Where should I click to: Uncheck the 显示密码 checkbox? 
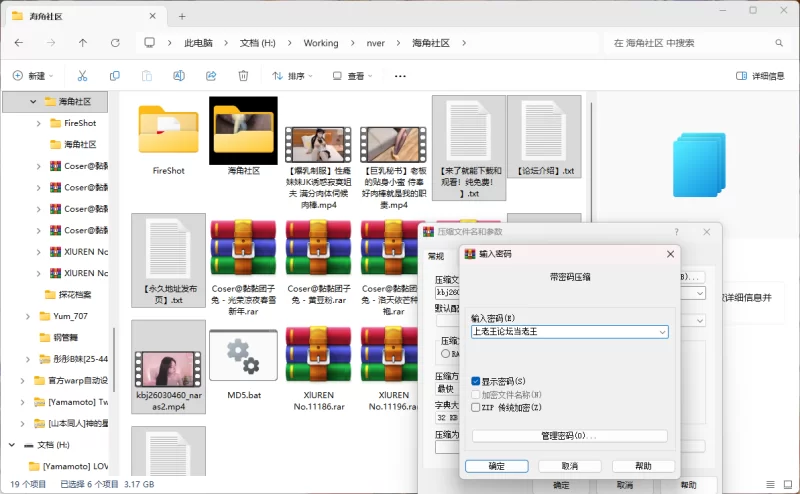[x=476, y=381]
